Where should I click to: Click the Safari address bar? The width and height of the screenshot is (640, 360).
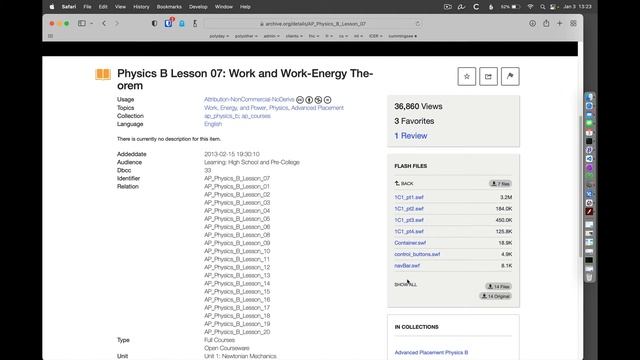click(x=313, y=24)
